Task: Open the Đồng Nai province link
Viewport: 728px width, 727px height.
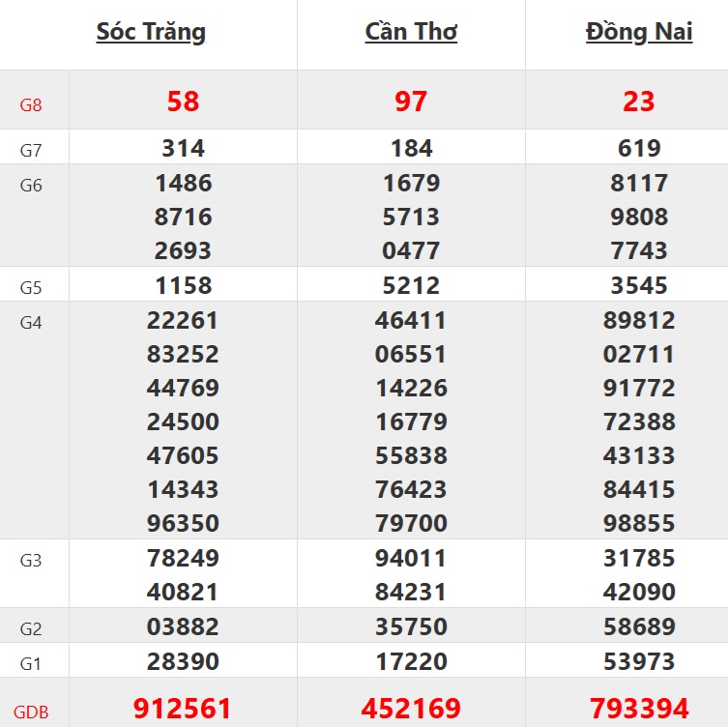Action: click(639, 32)
